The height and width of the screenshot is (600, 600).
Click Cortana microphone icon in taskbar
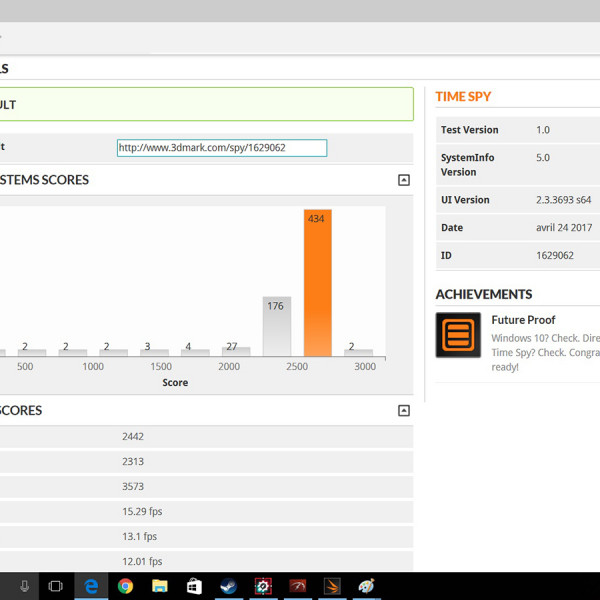[x=24, y=586]
